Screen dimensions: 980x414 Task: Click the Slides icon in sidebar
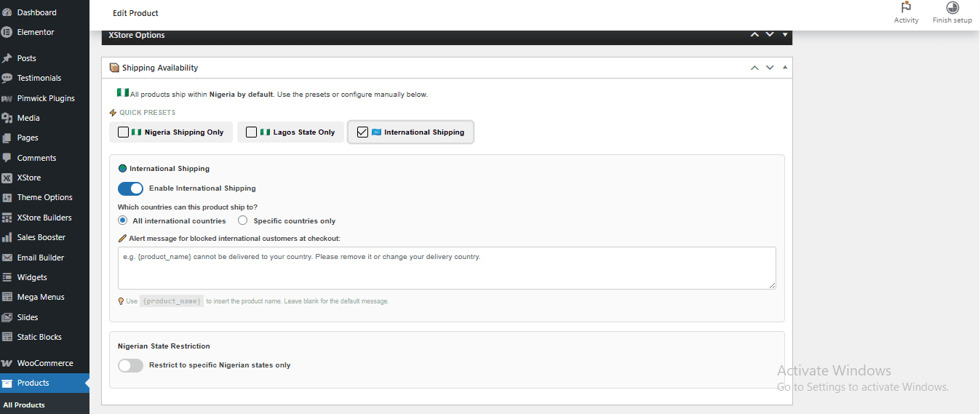tap(7, 317)
